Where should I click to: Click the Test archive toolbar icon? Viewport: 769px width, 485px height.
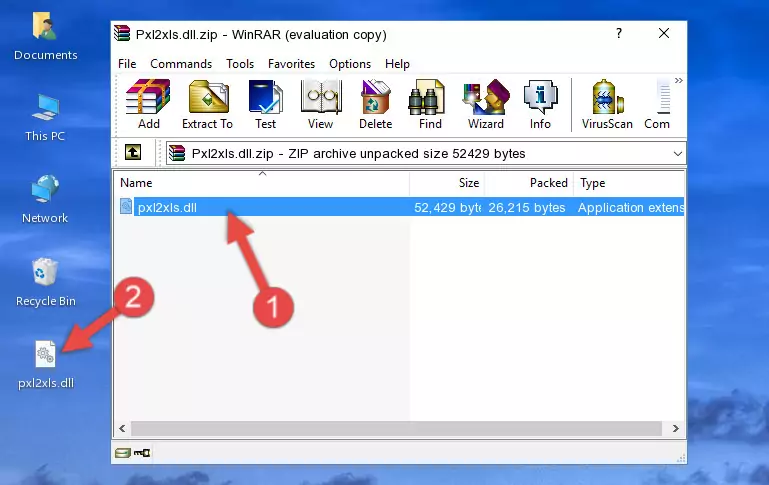[x=265, y=104]
